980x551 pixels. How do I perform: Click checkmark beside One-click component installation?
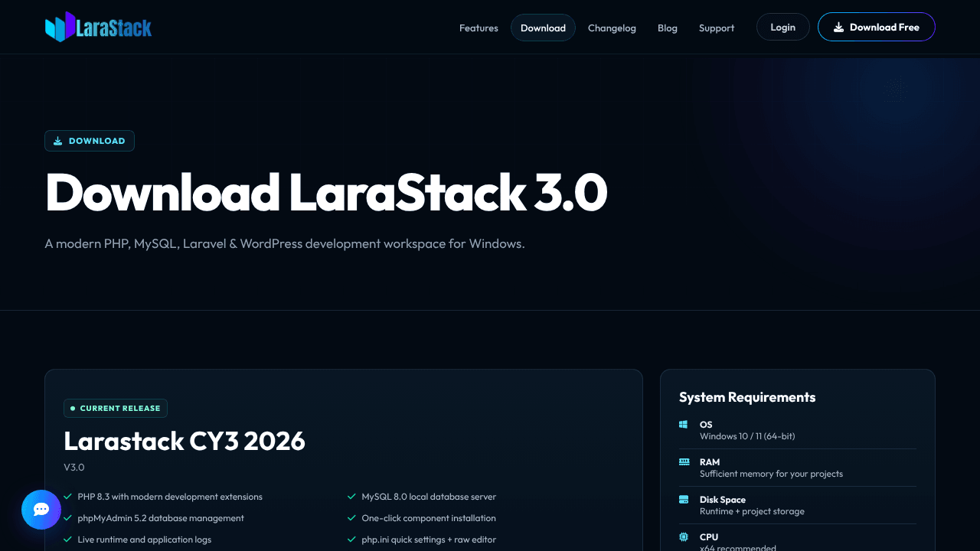tap(352, 518)
